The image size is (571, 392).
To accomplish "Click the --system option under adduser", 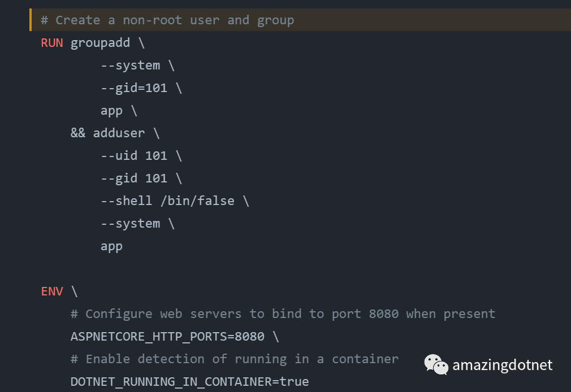I will [130, 224].
